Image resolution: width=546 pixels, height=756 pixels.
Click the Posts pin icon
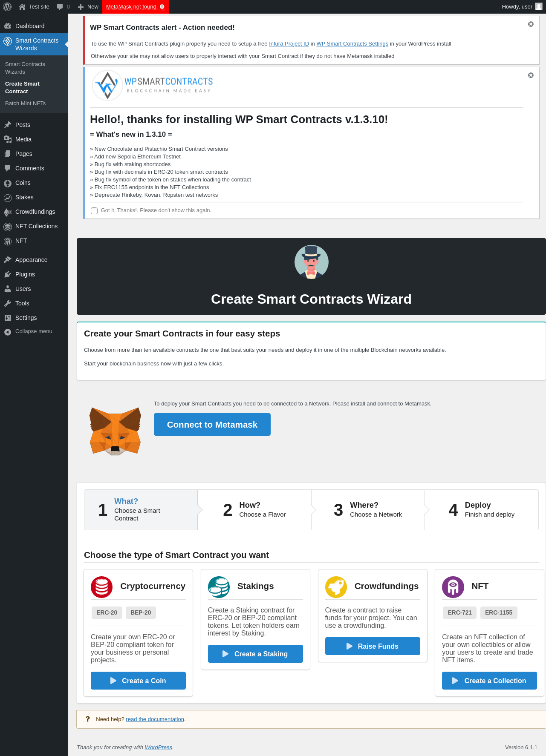pyautogui.click(x=8, y=125)
